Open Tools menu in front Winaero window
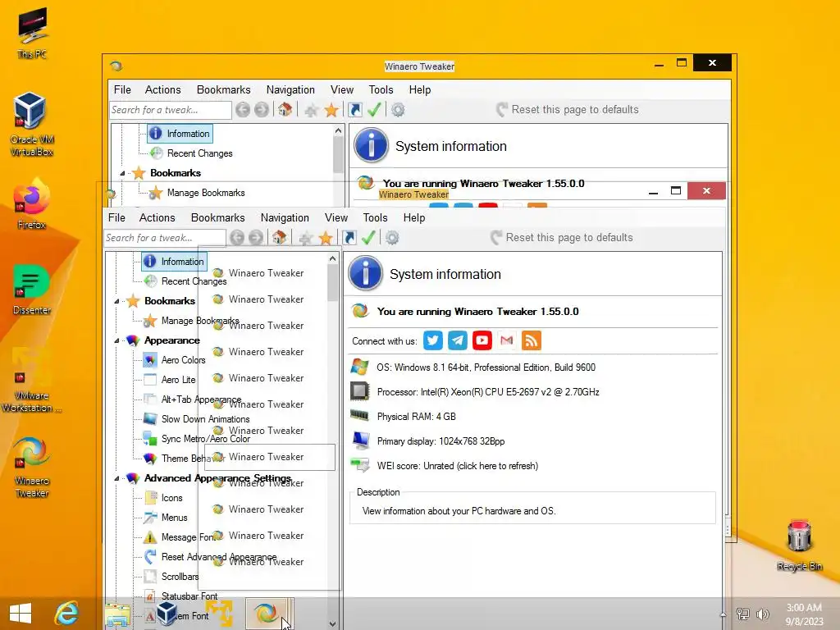This screenshot has height=630, width=840. (x=375, y=217)
